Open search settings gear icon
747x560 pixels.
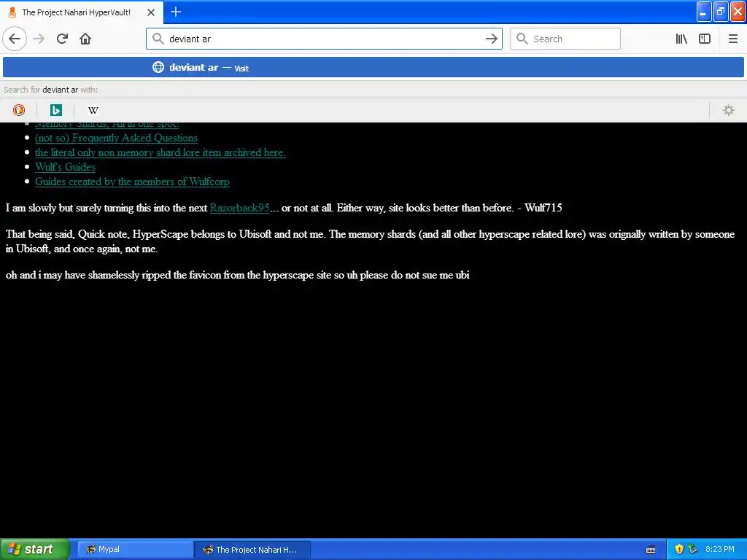[729, 110]
